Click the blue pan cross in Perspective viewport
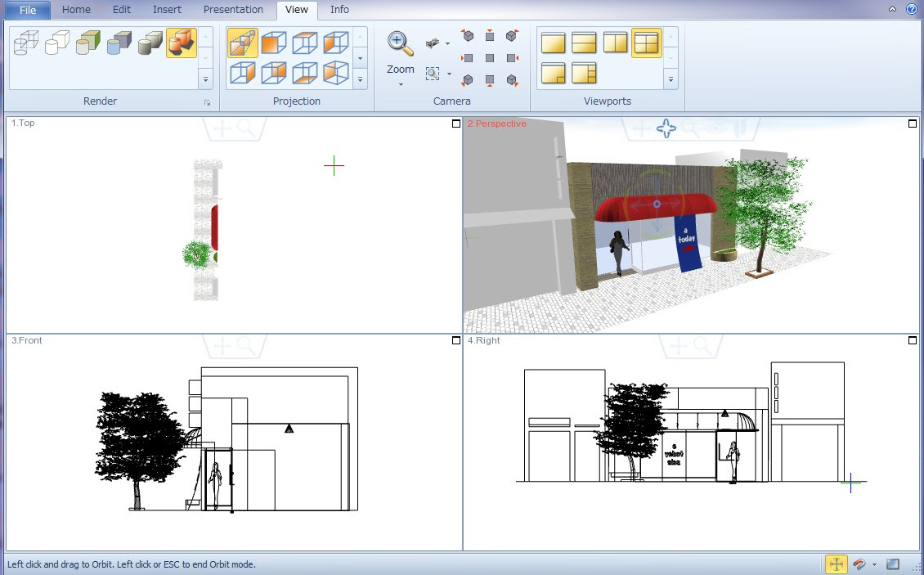This screenshot has width=924, height=575. [666, 128]
